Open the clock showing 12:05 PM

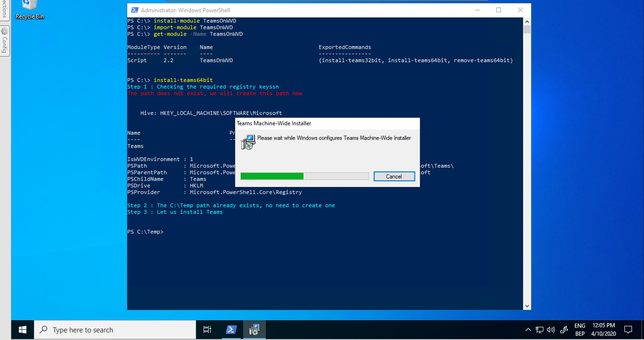[603, 330]
